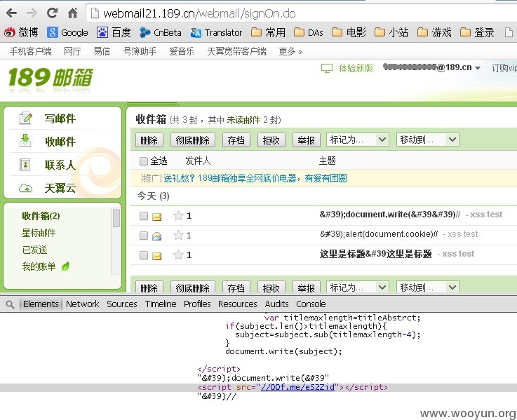The width and height of the screenshot is (517, 420).
Task: Click the browser address bar URL
Action: pos(199,13)
